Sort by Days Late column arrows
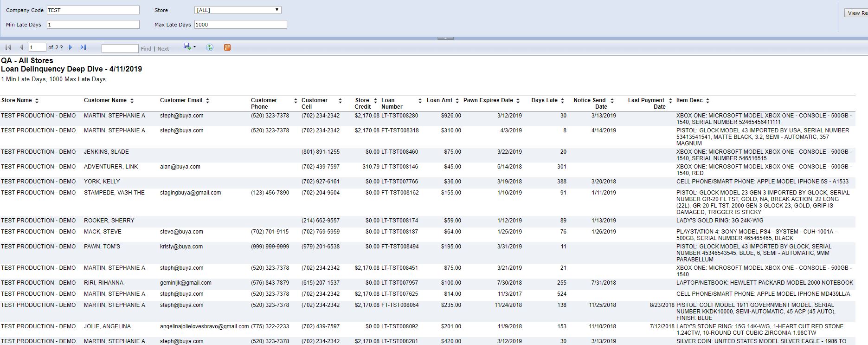The image size is (868, 345). tap(562, 101)
